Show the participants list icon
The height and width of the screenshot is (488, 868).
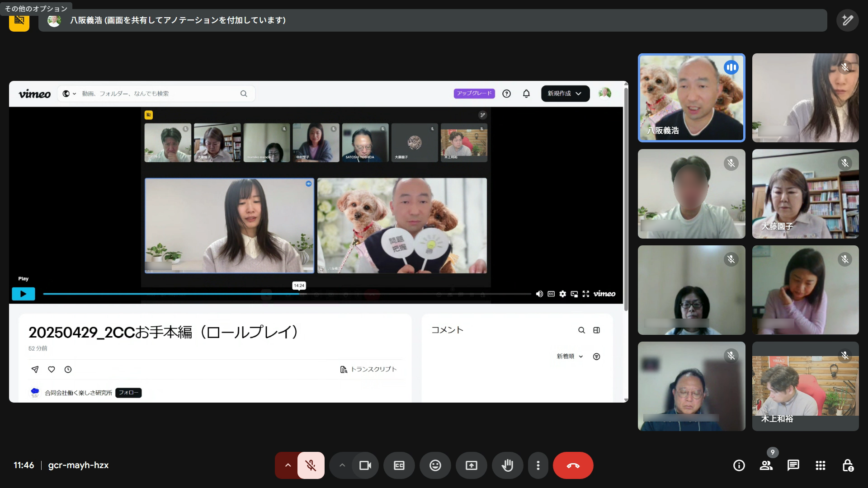pyautogui.click(x=766, y=465)
